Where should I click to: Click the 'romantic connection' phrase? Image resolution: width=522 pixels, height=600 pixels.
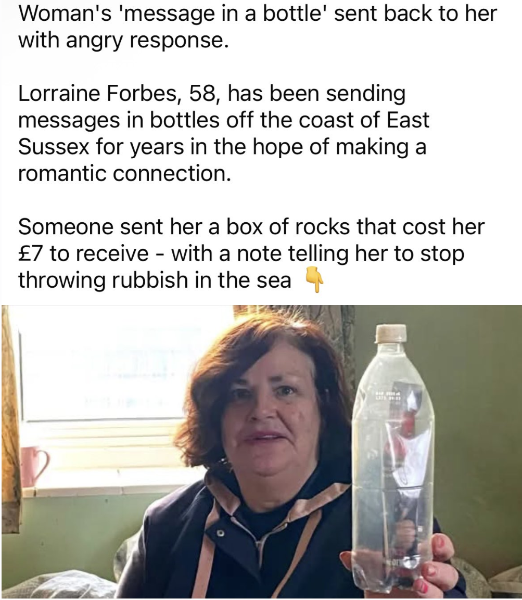(x=124, y=174)
